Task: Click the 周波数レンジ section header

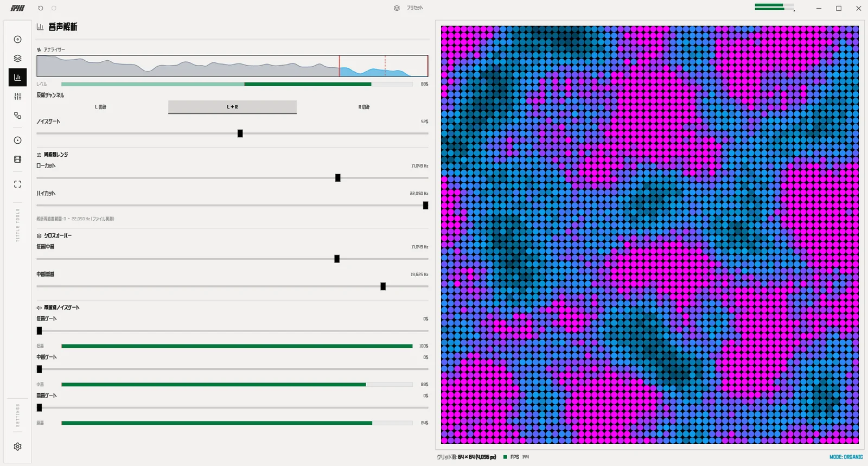Action: (52, 155)
